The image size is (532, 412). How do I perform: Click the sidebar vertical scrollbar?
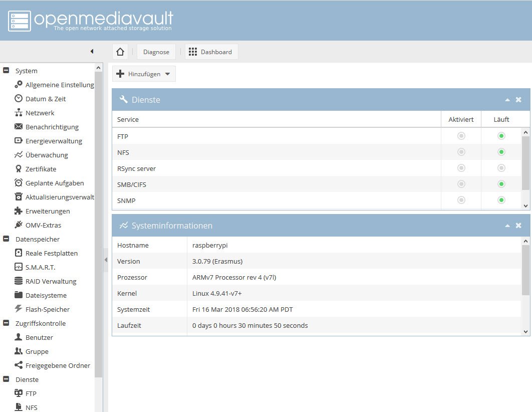click(x=98, y=224)
